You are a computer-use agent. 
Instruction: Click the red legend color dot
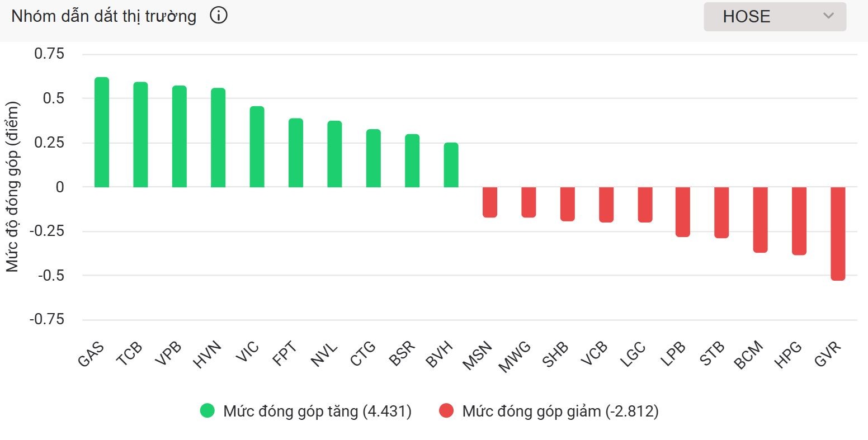tap(446, 411)
